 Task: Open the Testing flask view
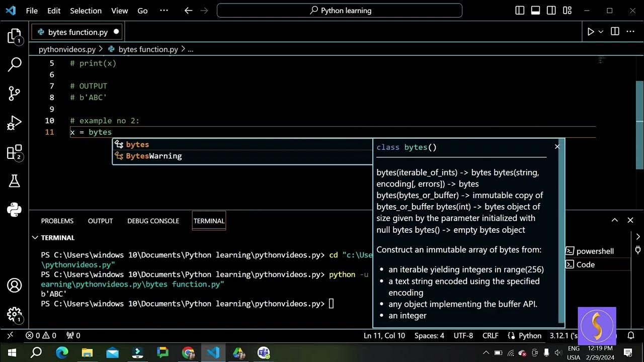(x=15, y=181)
